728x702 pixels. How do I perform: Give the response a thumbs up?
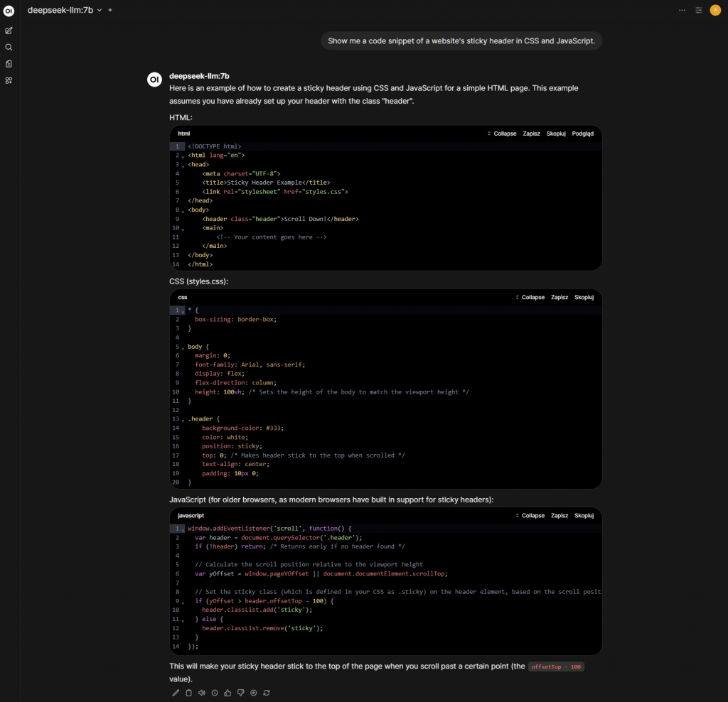tap(227, 693)
